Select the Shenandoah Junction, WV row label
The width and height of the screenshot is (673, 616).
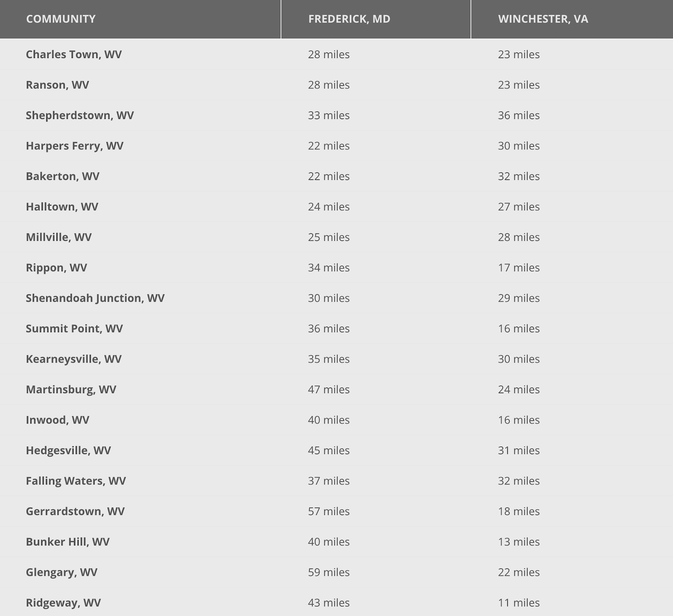click(95, 298)
